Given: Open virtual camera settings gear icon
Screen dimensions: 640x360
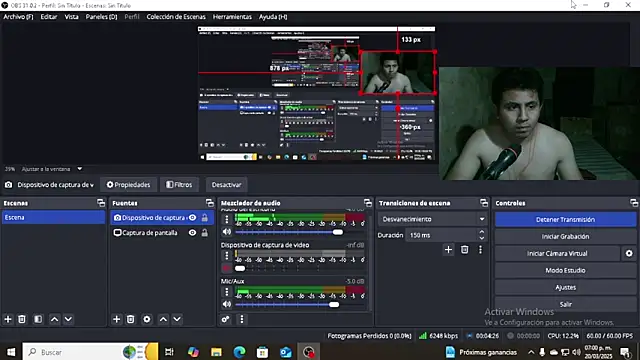Looking at the screenshot, I should click(629, 253).
